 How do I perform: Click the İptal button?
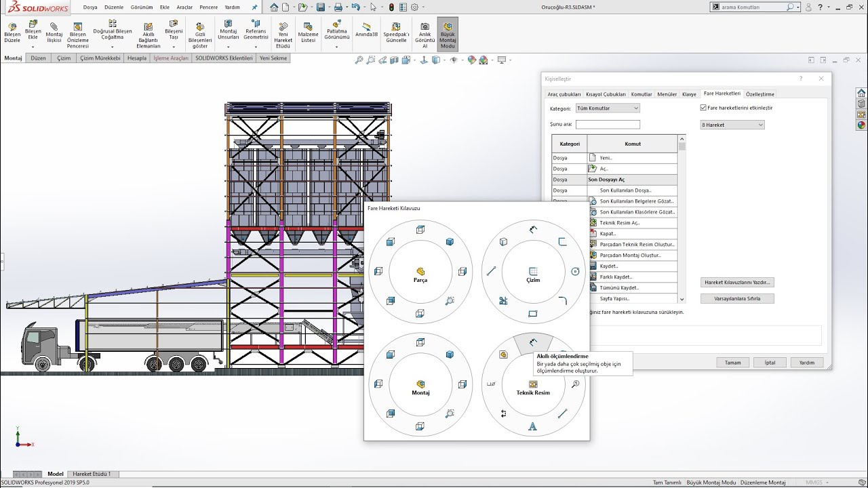pos(770,363)
